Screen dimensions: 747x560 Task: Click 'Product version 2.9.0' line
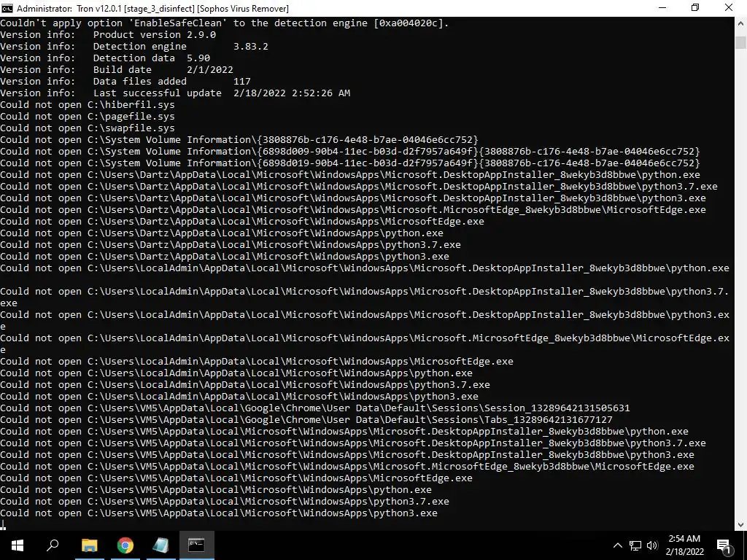(108, 35)
